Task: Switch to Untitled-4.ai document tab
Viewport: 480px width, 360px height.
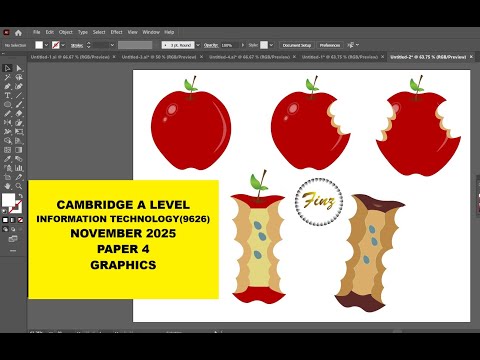Action: pos(249,57)
